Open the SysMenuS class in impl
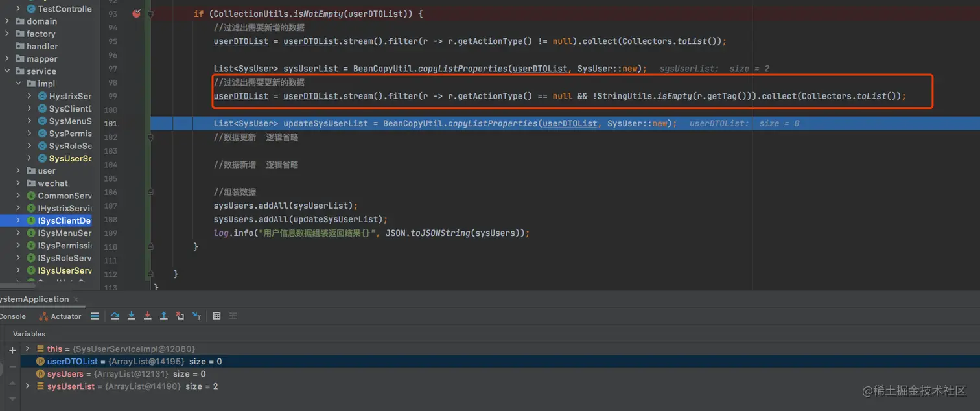The width and height of the screenshot is (980, 411). [x=70, y=121]
